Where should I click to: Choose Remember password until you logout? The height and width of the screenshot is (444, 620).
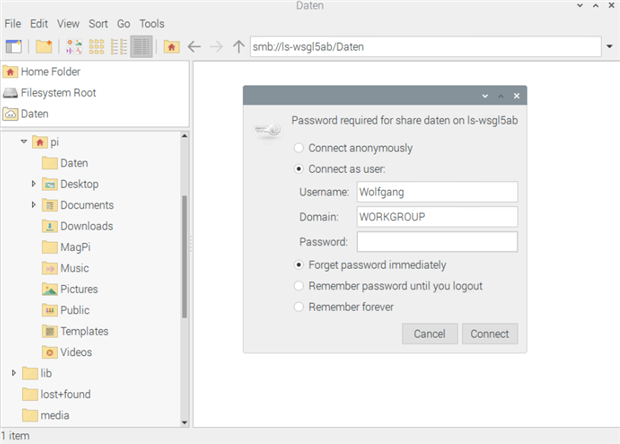click(x=299, y=286)
